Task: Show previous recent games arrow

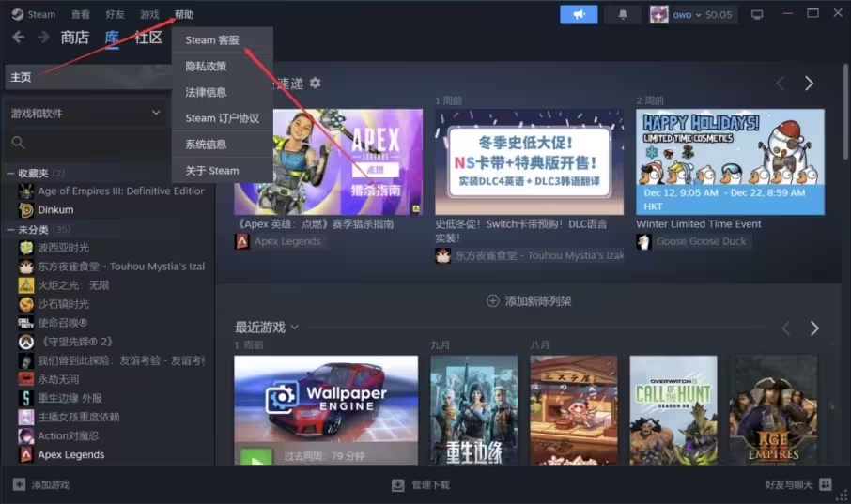Action: pyautogui.click(x=786, y=328)
